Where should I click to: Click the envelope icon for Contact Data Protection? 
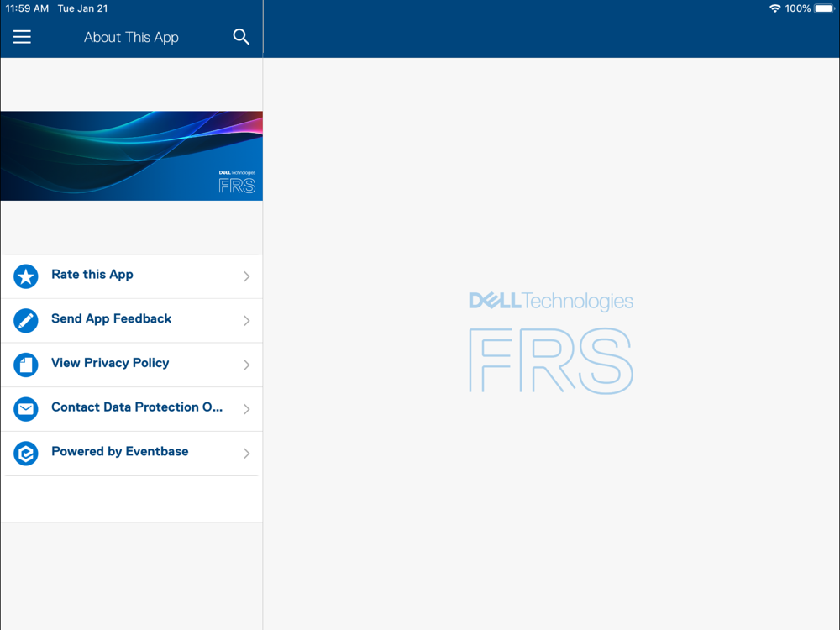tap(26, 409)
